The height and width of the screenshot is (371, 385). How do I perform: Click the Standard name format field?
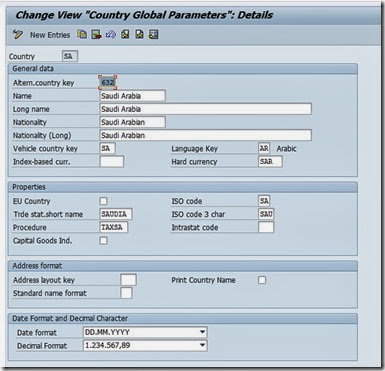point(126,293)
